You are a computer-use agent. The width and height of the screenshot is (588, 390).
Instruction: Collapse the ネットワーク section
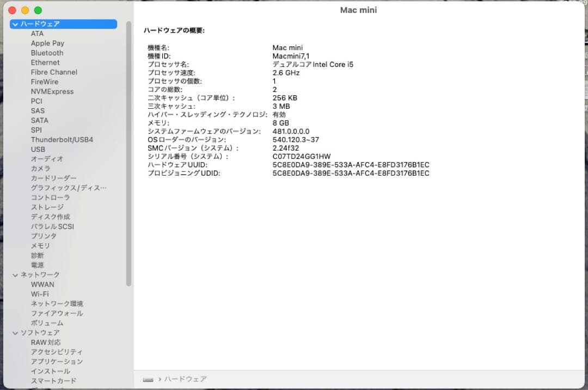[x=14, y=275]
